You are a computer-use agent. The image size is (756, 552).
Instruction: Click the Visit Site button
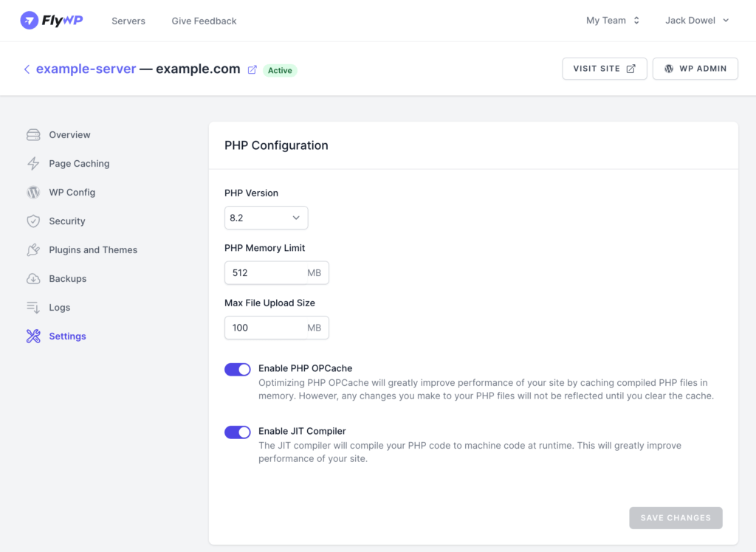pyautogui.click(x=605, y=69)
